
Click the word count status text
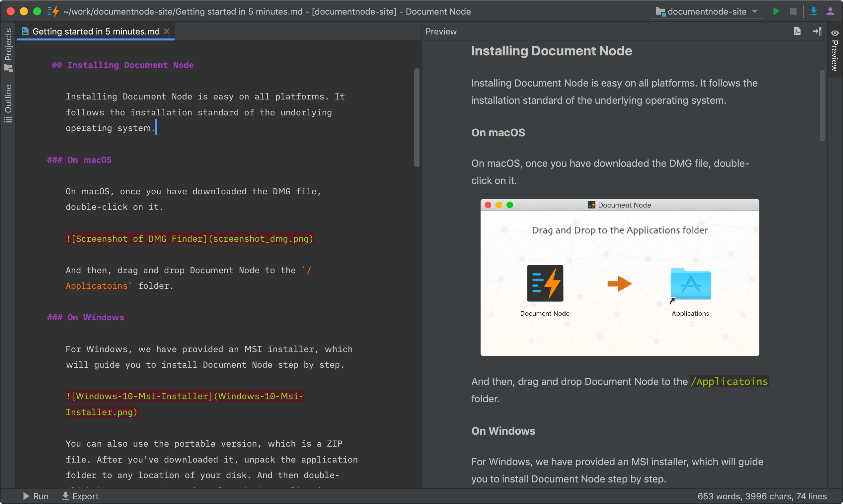762,496
